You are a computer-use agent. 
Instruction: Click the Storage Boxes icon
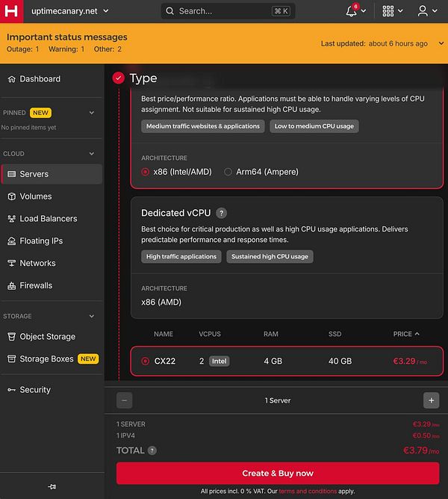pos(11,359)
